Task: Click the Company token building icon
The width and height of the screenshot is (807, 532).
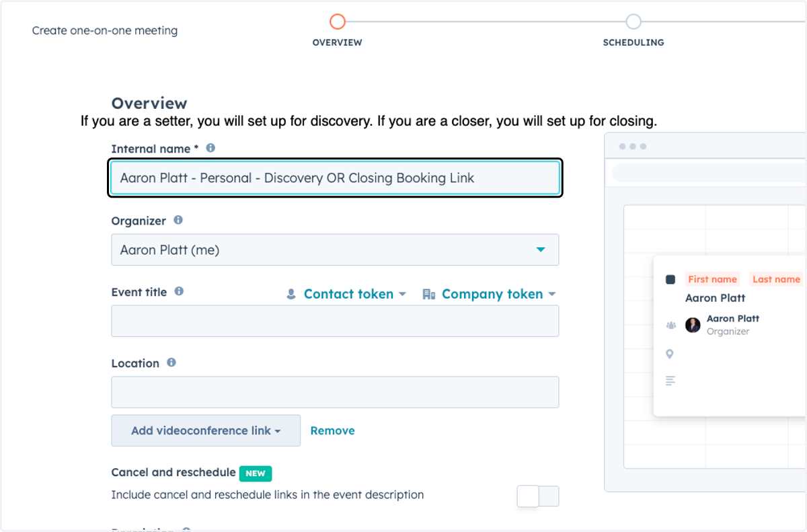Action: (428, 294)
